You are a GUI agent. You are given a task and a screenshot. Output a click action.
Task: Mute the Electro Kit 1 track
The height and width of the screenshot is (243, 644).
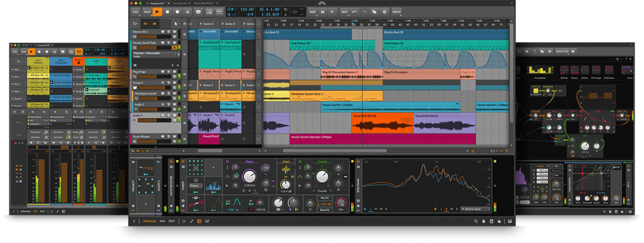(175, 32)
